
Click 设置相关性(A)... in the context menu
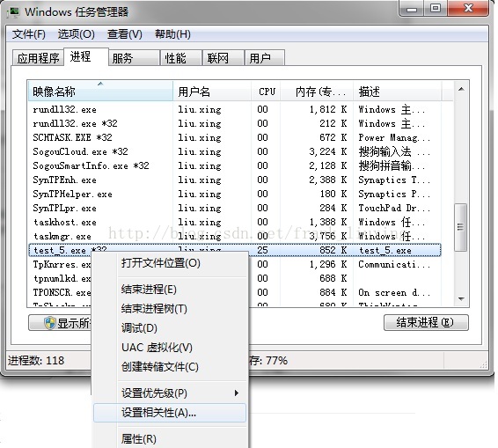[170, 413]
